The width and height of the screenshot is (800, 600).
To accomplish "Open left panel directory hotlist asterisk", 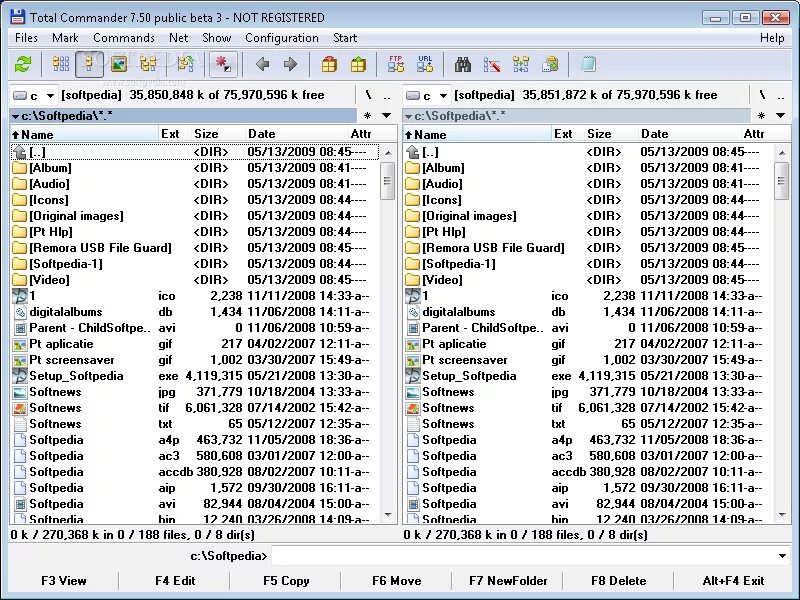I will click(367, 116).
